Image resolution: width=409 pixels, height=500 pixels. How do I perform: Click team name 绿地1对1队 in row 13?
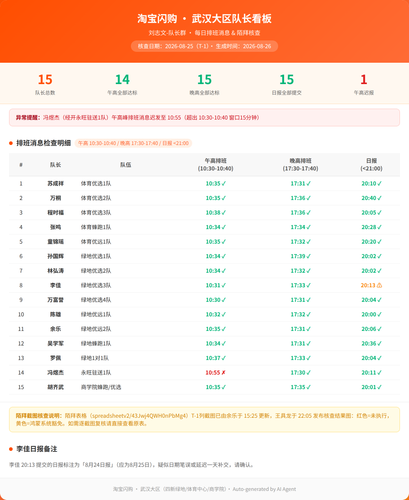click(95, 358)
